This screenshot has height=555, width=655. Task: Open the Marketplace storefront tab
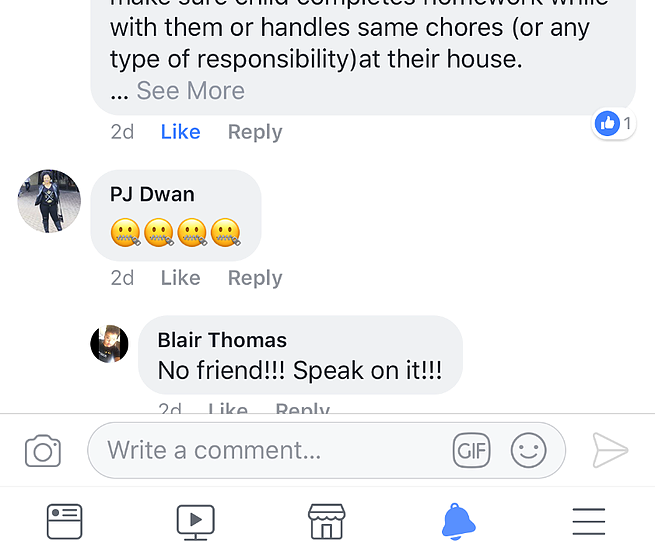[x=327, y=522]
